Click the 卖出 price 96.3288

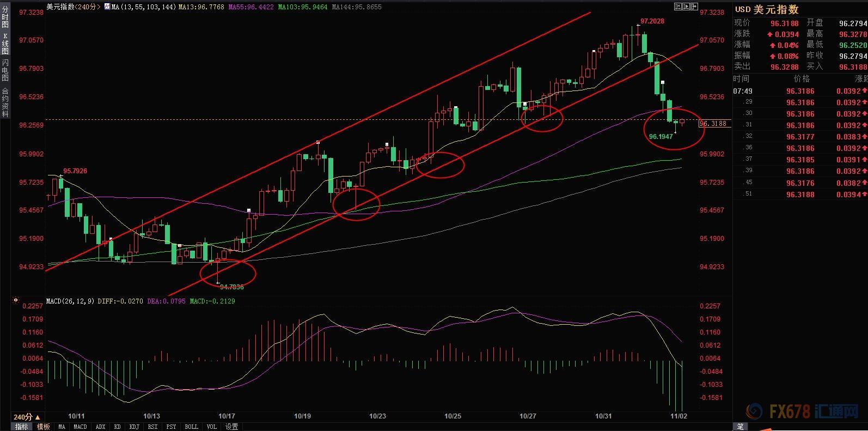[x=784, y=67]
